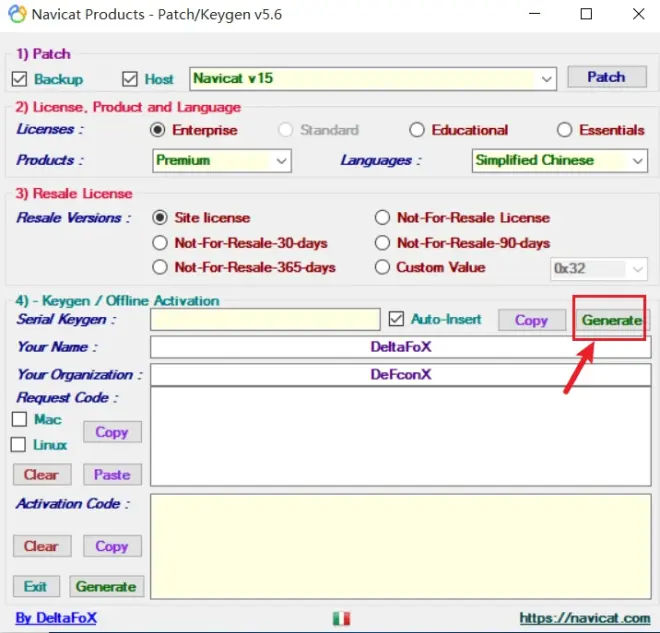Image resolution: width=660 pixels, height=633 pixels.
Task: Generate a serial key
Action: point(612,320)
